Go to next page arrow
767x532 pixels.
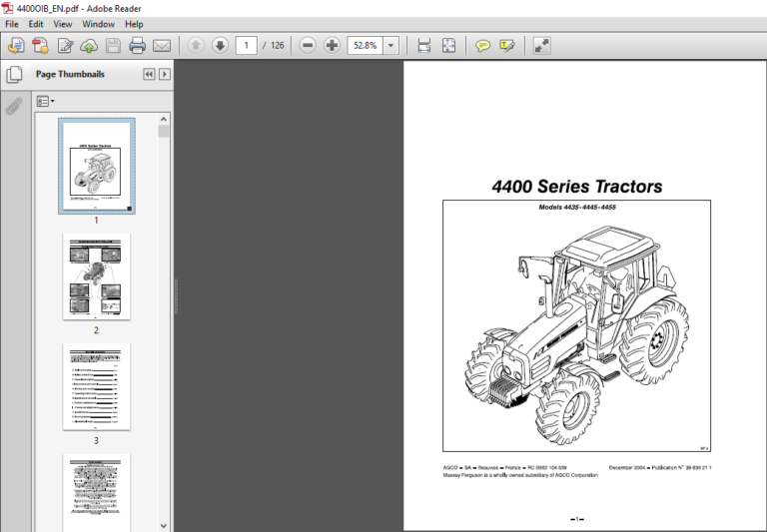[x=220, y=46]
